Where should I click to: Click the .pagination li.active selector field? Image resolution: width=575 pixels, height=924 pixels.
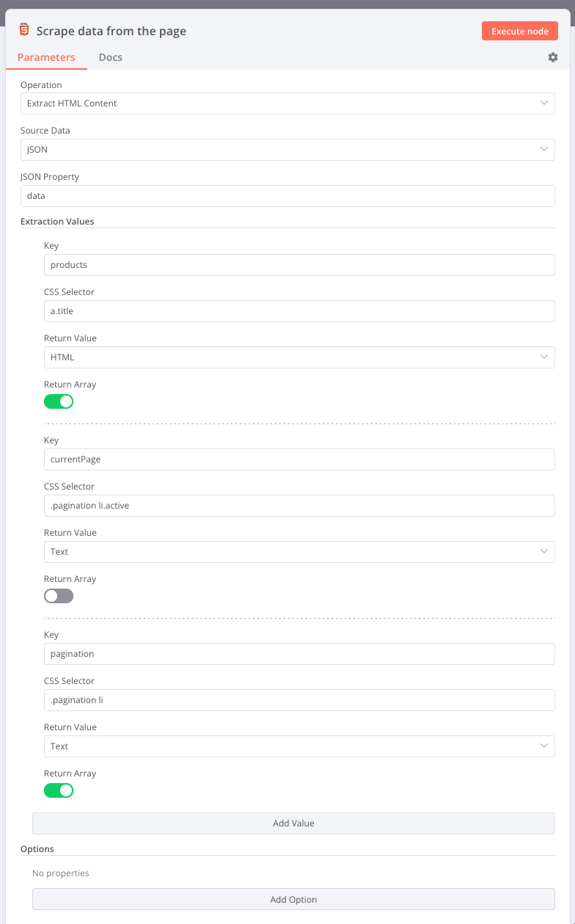click(299, 506)
